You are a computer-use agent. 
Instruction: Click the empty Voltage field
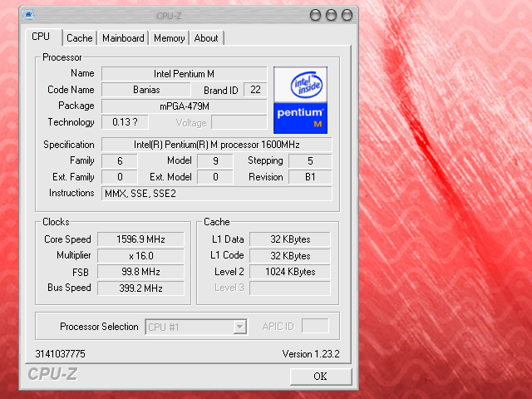[x=239, y=122]
